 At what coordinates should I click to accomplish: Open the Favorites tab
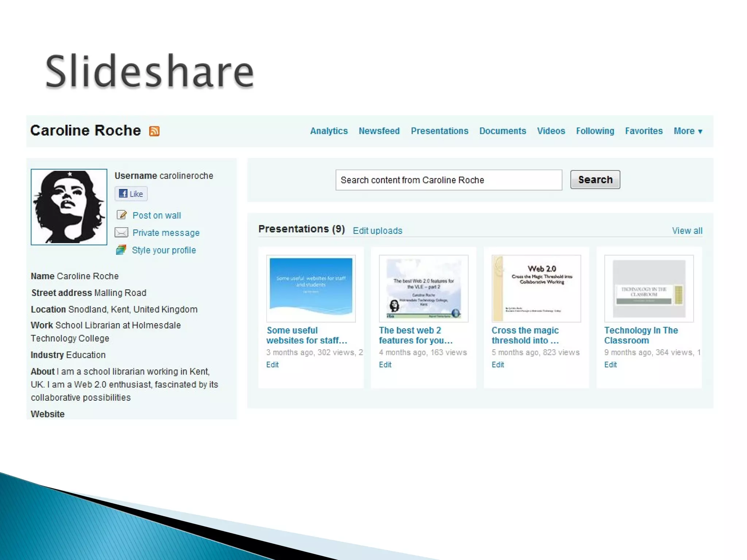(x=643, y=131)
